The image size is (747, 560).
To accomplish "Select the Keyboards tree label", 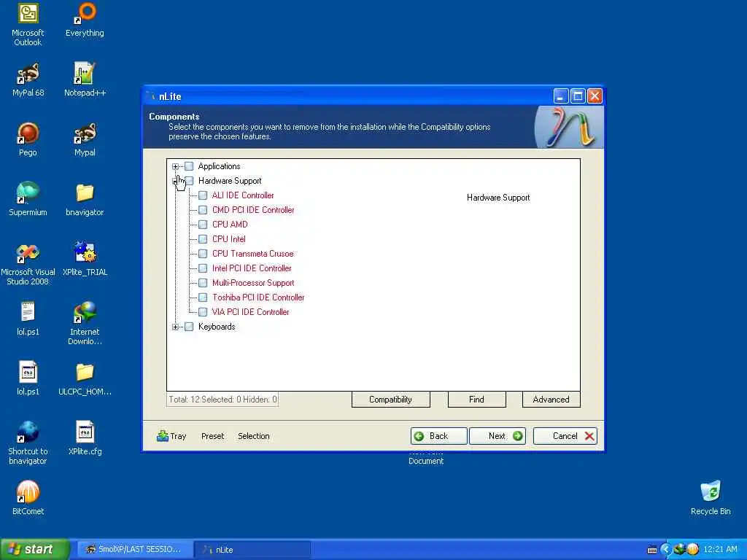I will 217,327.
